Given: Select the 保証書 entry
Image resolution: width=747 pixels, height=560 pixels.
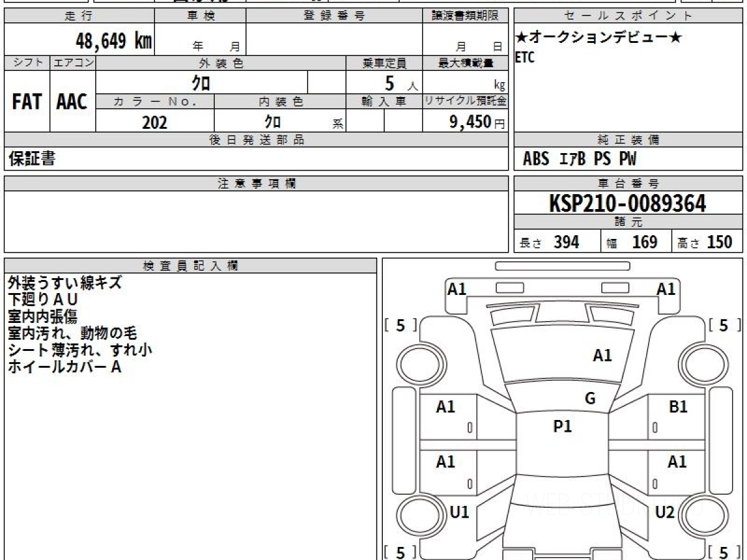Looking at the screenshot, I should (32, 159).
